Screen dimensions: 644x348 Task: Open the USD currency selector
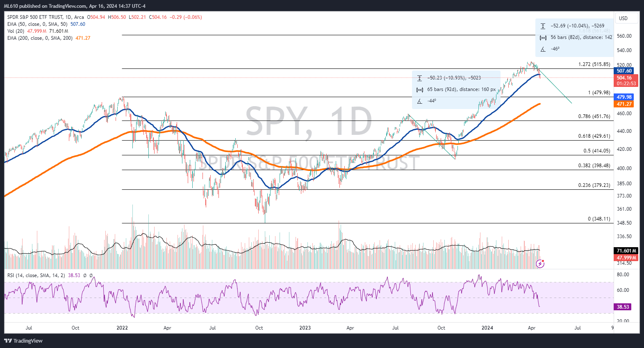[x=626, y=18]
